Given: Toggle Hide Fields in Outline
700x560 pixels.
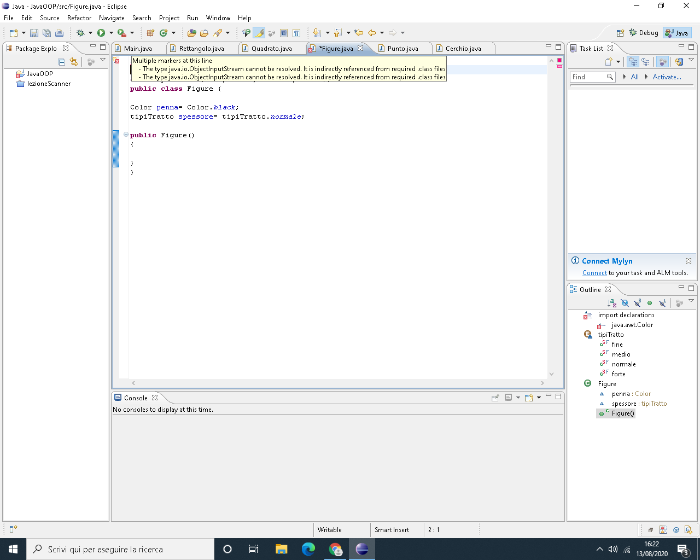Looking at the screenshot, I should pyautogui.click(x=625, y=303).
